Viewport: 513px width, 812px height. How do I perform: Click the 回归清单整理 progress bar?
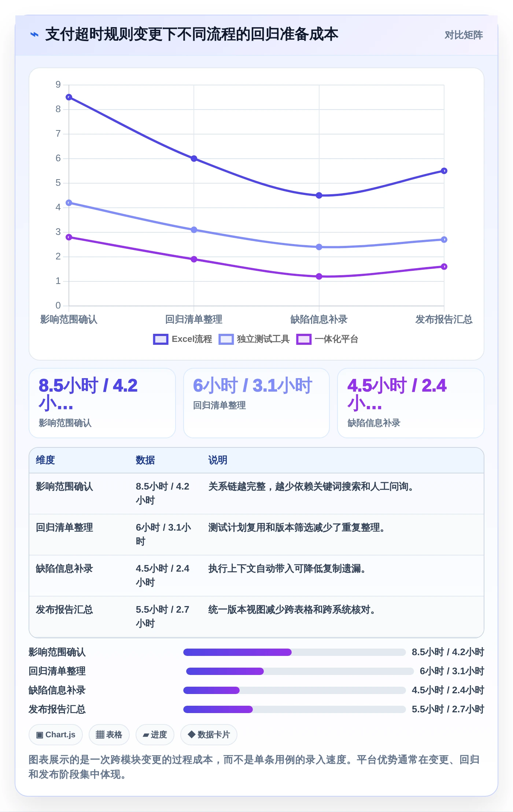(x=300, y=671)
